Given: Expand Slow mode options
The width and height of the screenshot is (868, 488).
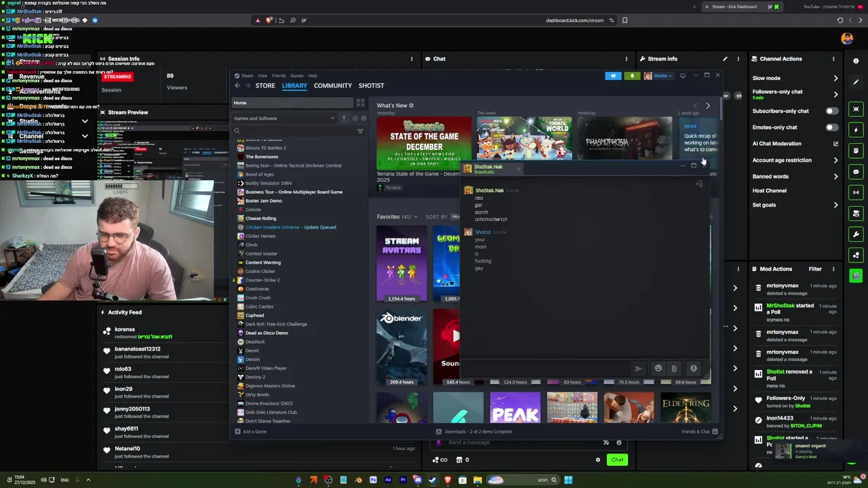Looking at the screenshot, I should [835, 78].
